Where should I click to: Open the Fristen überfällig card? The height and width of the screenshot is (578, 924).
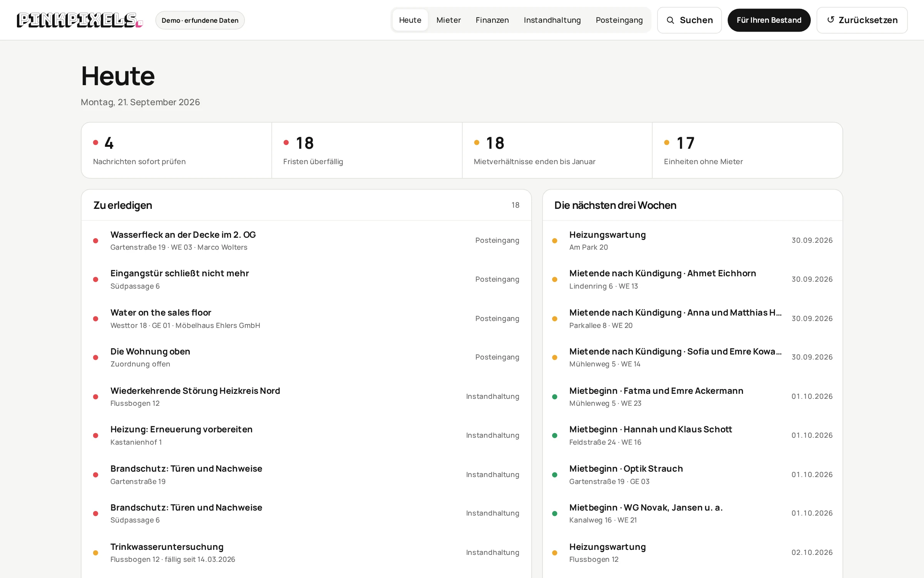click(x=367, y=150)
